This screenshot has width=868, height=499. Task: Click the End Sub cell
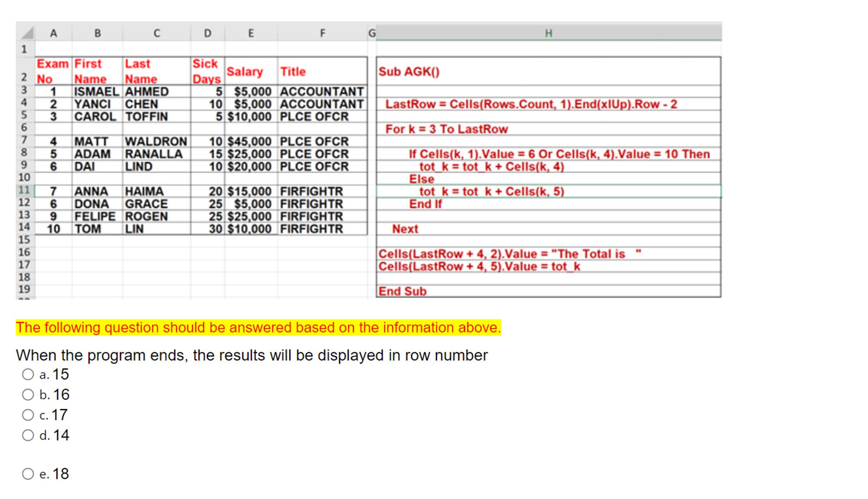[402, 291]
